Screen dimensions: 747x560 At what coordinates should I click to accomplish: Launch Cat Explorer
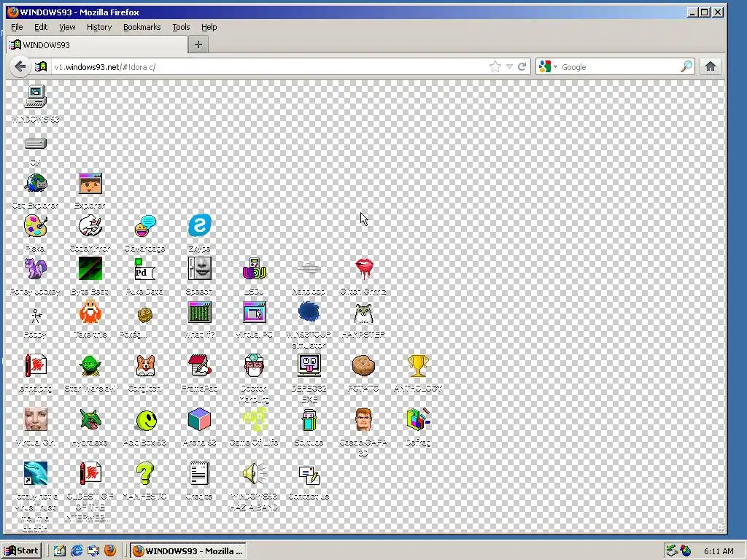coord(36,184)
